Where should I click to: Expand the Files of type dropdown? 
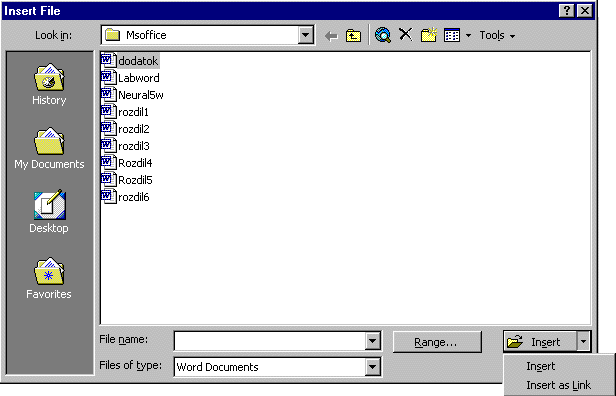point(372,367)
